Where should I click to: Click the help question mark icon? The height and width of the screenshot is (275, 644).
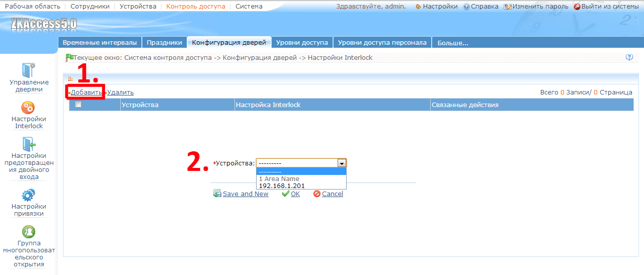click(629, 58)
